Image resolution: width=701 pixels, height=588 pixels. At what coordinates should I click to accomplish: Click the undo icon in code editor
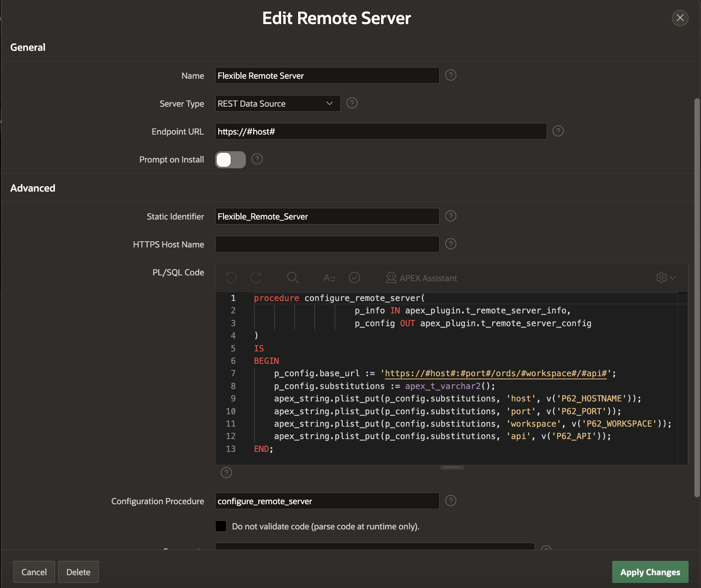[231, 278]
